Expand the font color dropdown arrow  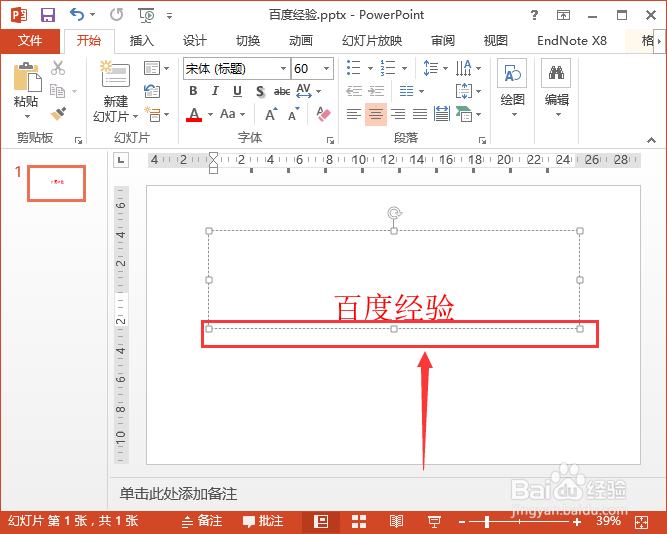[x=210, y=114]
